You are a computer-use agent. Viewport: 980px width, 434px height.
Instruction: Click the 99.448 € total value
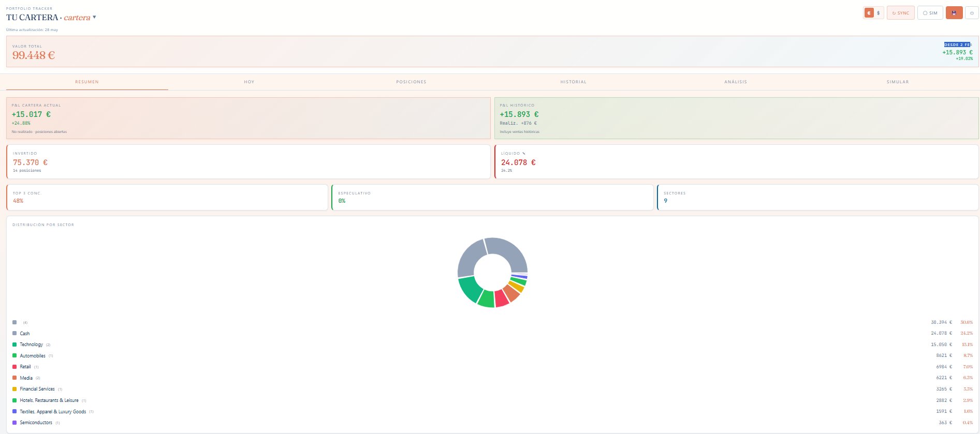34,55
